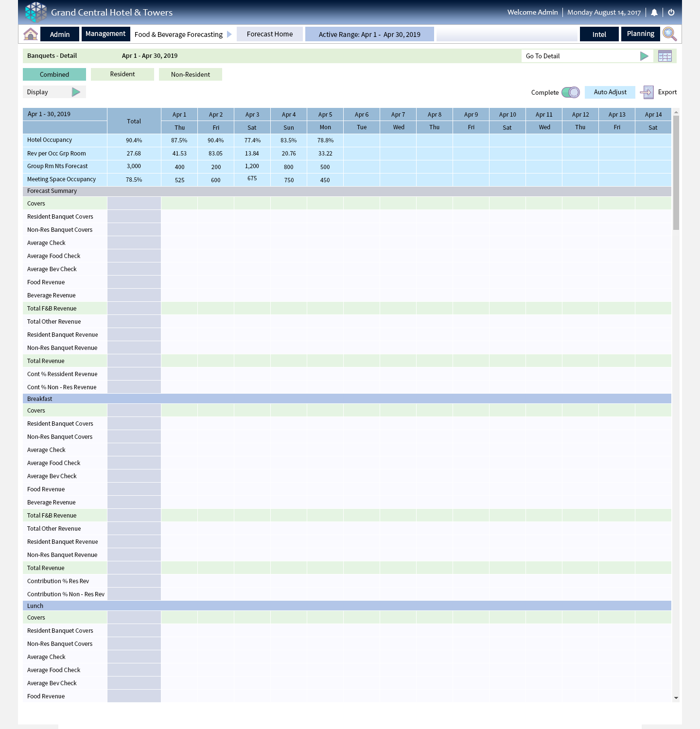Select the Non-Resident view option

pos(191,74)
